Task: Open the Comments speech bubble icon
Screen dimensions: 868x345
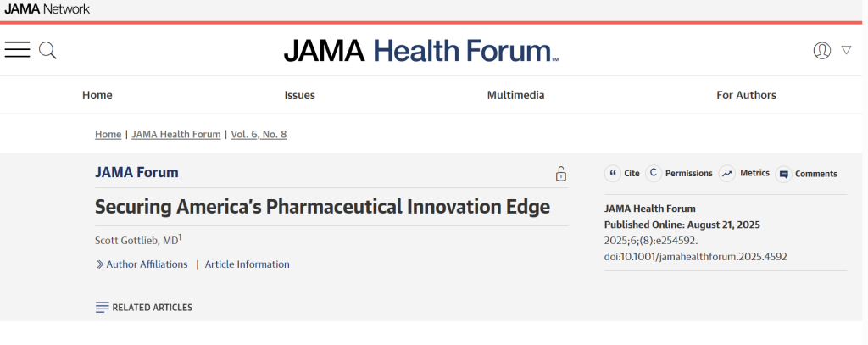Action: 783,174
